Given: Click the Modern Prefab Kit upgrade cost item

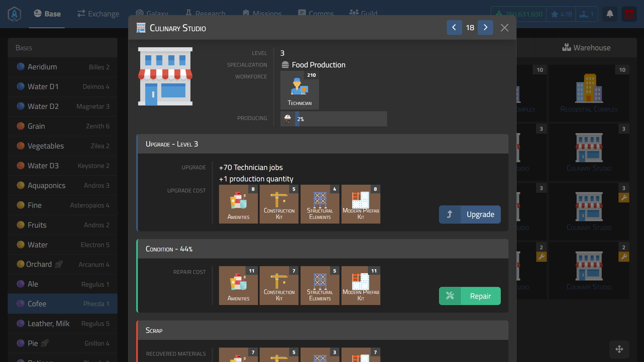Looking at the screenshot, I should [x=361, y=204].
